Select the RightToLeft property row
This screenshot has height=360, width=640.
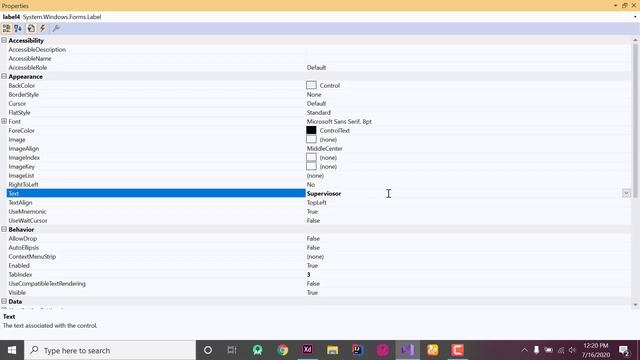click(318, 184)
